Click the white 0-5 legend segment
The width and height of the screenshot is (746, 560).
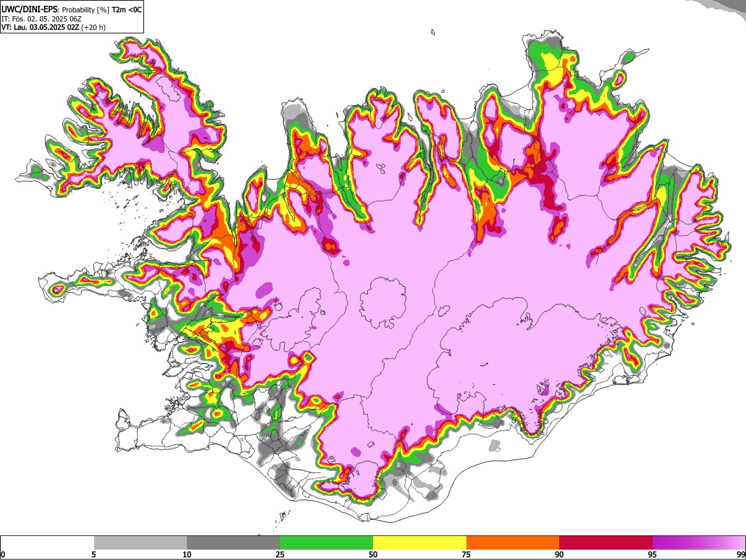coord(47,543)
